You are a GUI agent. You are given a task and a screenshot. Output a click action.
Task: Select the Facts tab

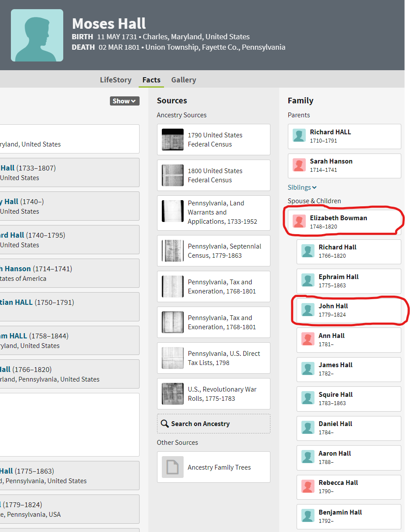(151, 80)
